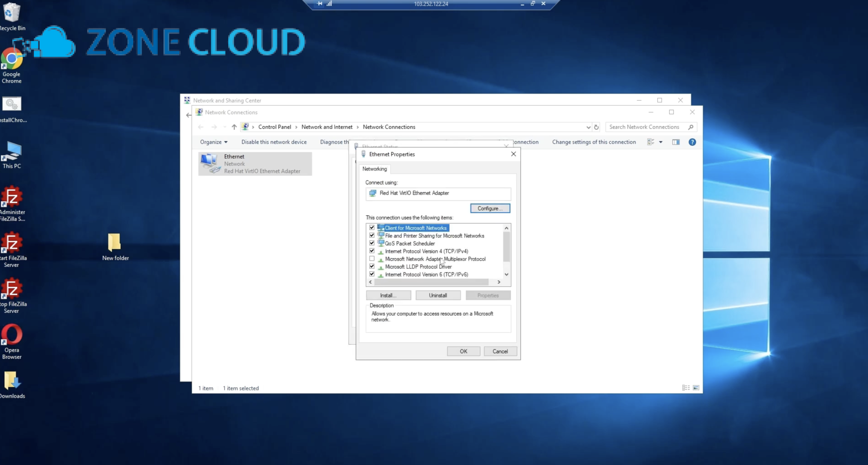
Task: Navigate to Control Panel breadcrumb
Action: pyautogui.click(x=275, y=127)
